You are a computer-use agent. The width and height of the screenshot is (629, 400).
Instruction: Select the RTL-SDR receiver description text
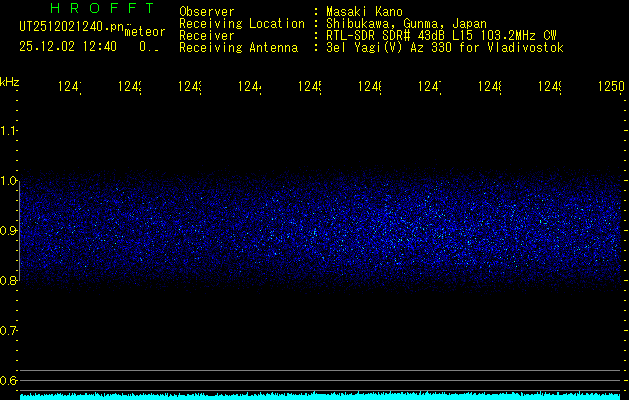435,36
